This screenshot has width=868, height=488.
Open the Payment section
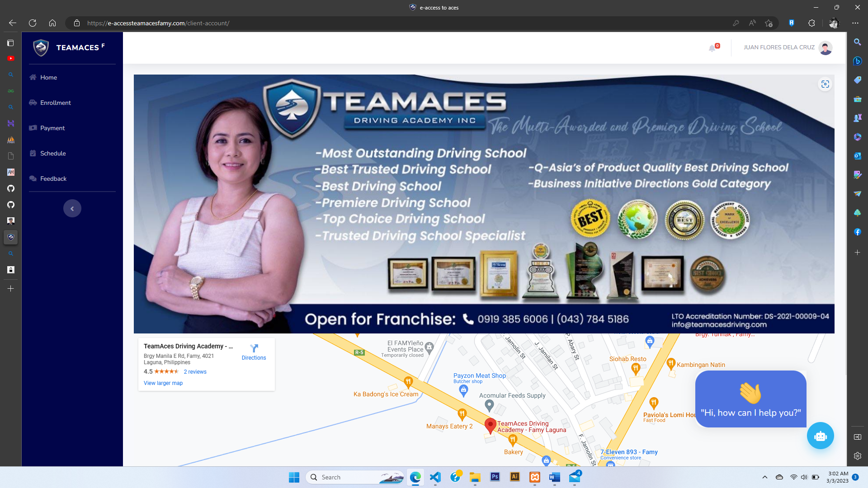pos(52,128)
